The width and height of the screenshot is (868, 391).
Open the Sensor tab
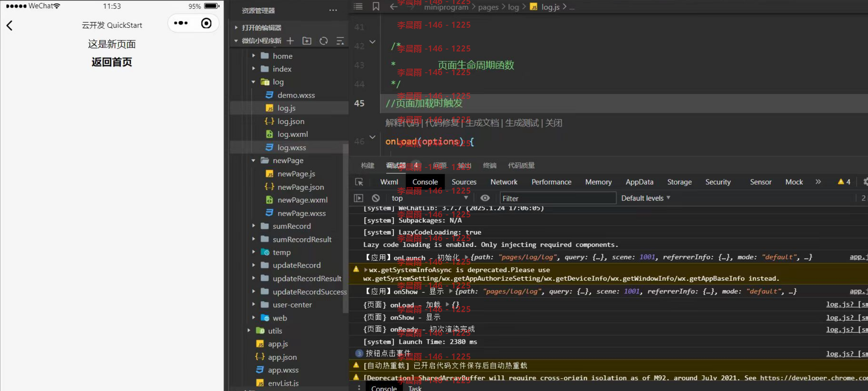pos(761,182)
